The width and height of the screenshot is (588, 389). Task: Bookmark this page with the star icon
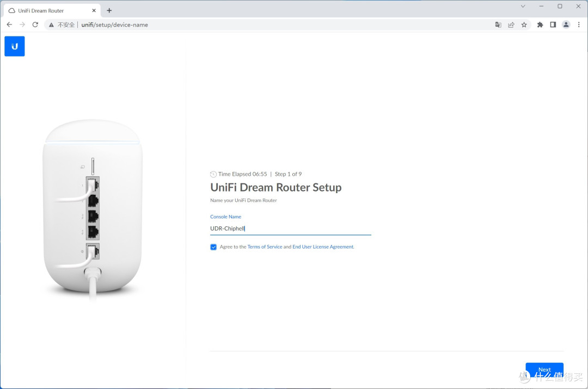click(x=524, y=24)
